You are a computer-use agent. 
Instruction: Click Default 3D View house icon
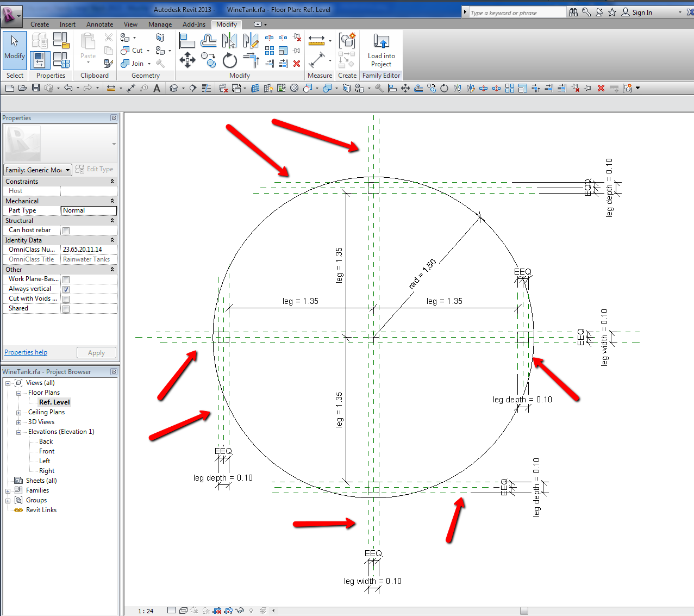point(174,88)
